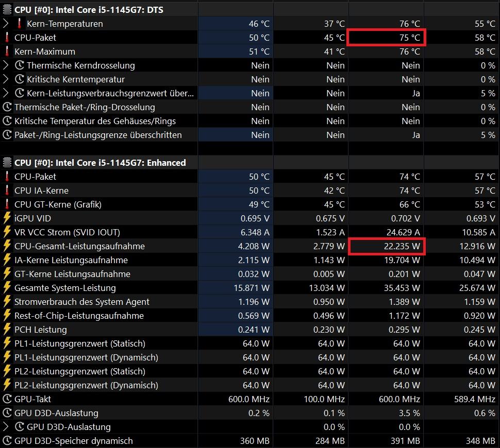The width and height of the screenshot is (500, 448).
Task: Click thermometer icon beside CPU GT-Kerne
Action: pyautogui.click(x=7, y=204)
